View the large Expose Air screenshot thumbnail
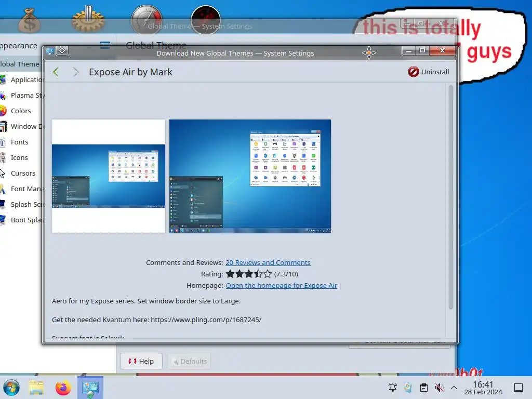The height and width of the screenshot is (399, 532). pyautogui.click(x=250, y=176)
